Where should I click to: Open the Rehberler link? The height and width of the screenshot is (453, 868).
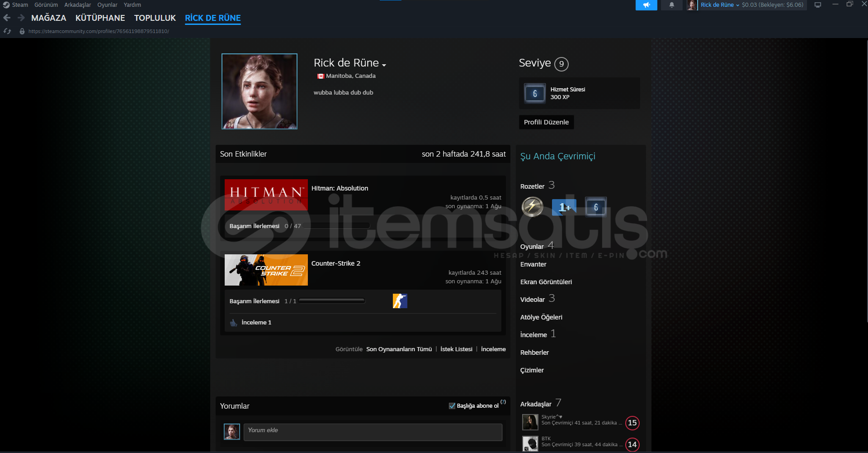tap(534, 353)
